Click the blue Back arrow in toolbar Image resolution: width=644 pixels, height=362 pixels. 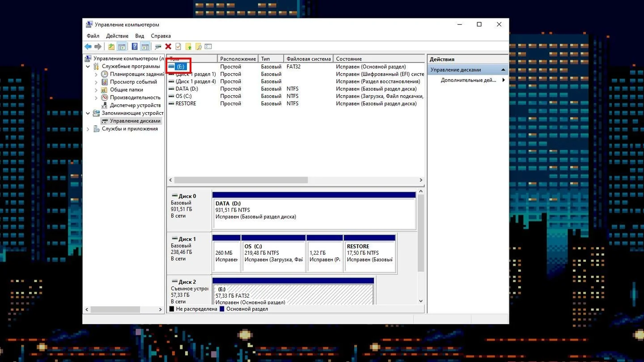click(88, 46)
